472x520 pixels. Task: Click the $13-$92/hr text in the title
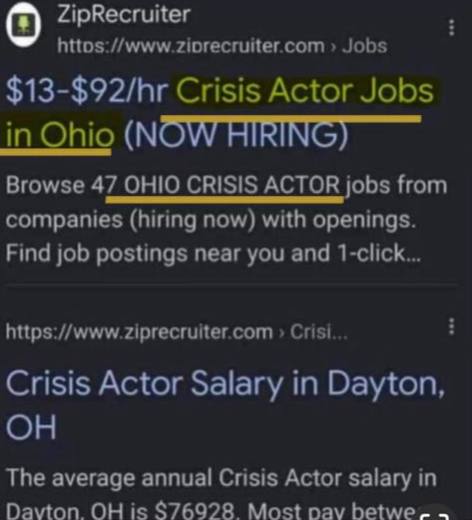(x=87, y=91)
